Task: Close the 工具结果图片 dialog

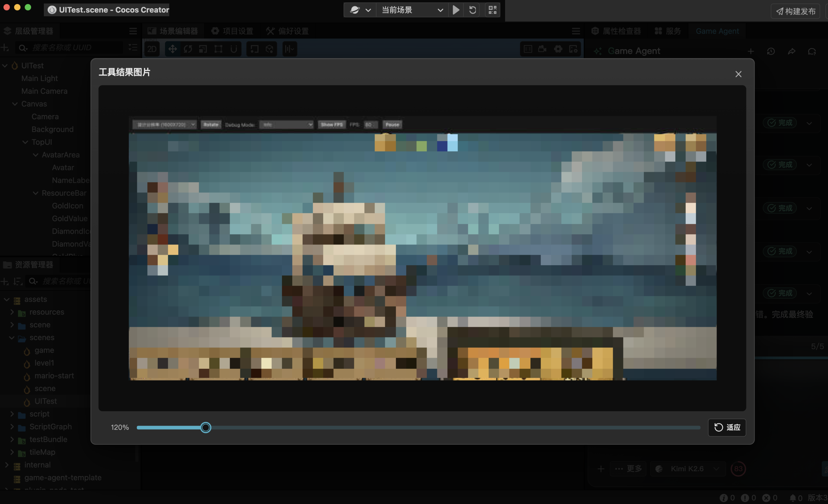Action: coord(738,74)
